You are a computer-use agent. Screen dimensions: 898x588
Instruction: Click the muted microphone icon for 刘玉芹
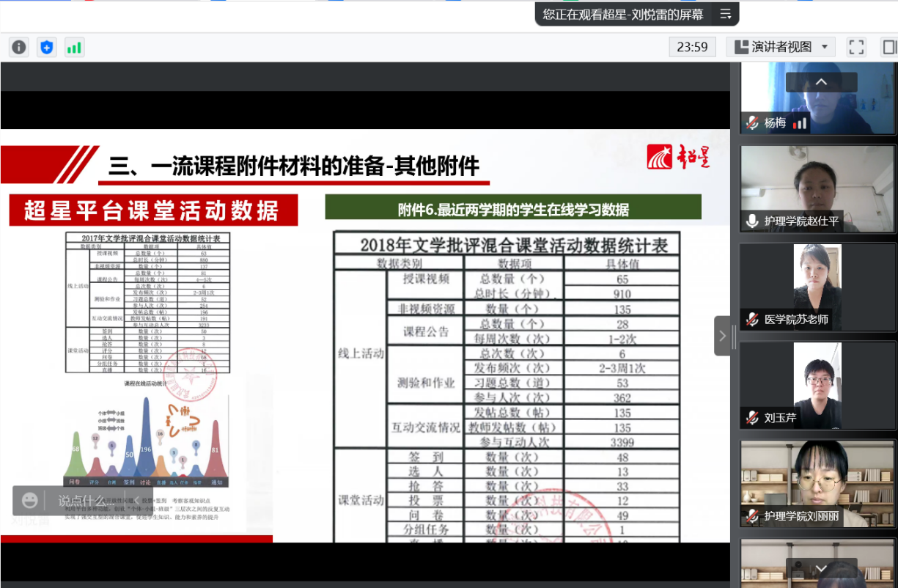752,417
